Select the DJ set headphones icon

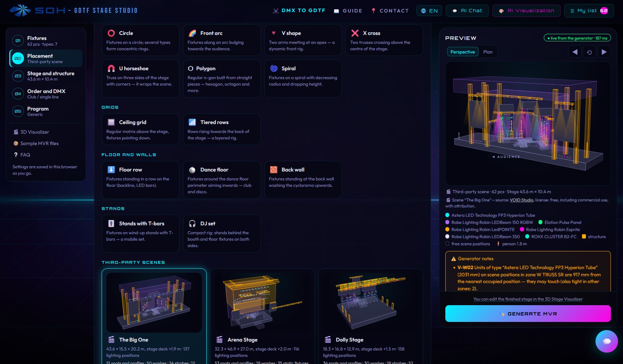pos(192,224)
